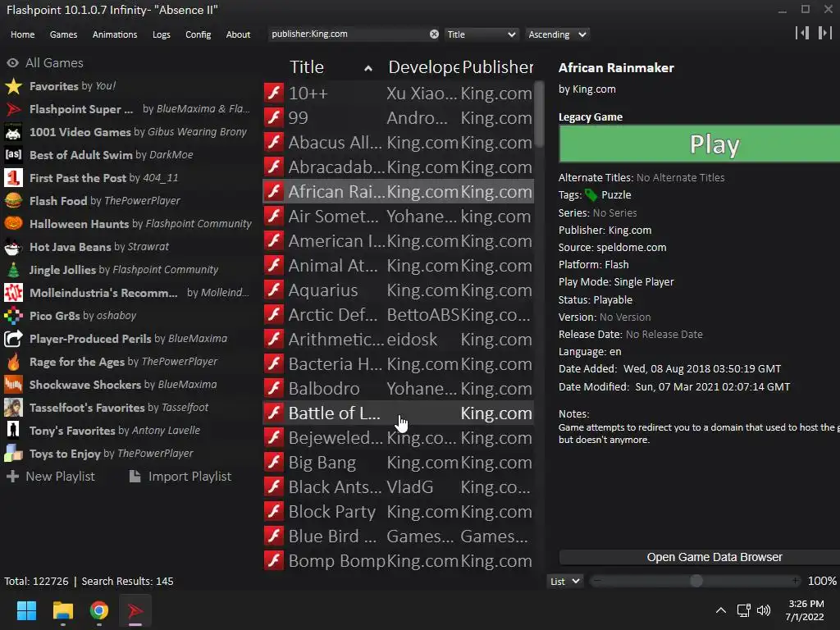Screen dimensions: 840x630
Task: Open the Pico Gr8s playlist icon
Action: coord(13,316)
